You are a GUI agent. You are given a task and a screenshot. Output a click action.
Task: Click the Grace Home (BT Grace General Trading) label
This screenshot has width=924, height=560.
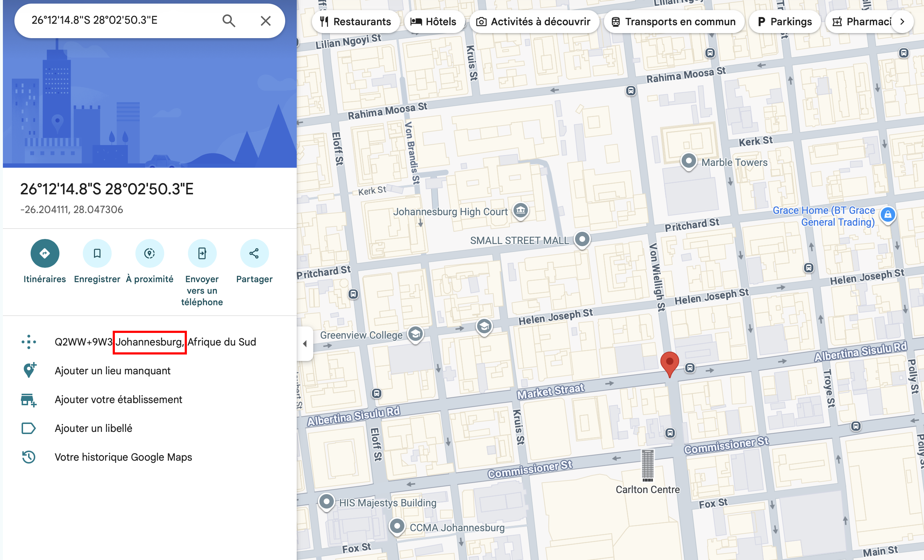[824, 216]
